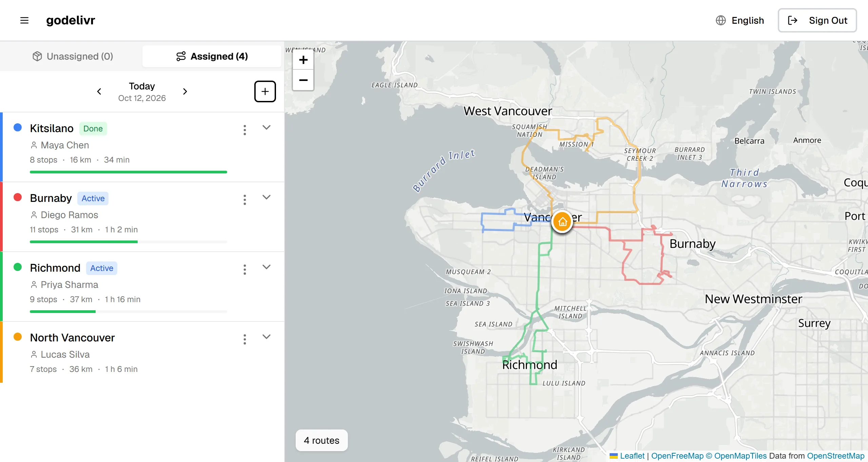Expand the Kitsilano route details

pos(267,128)
